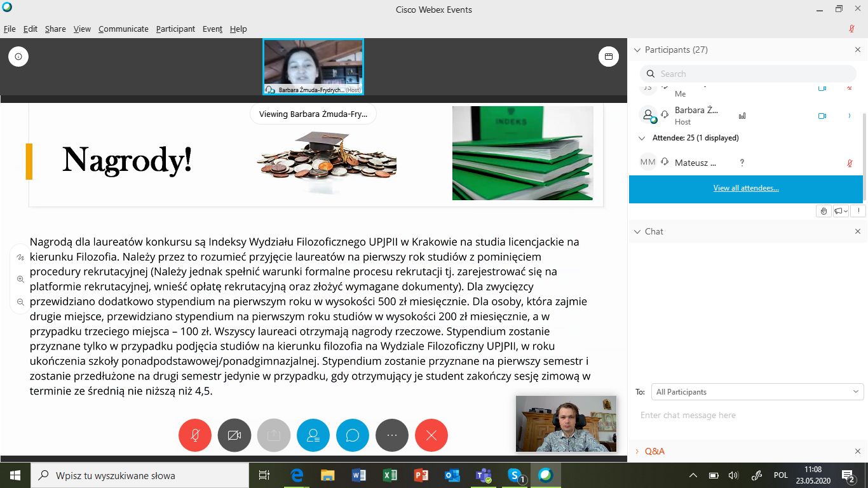Open the Edit menu
This screenshot has height=488, width=868.
[31, 29]
